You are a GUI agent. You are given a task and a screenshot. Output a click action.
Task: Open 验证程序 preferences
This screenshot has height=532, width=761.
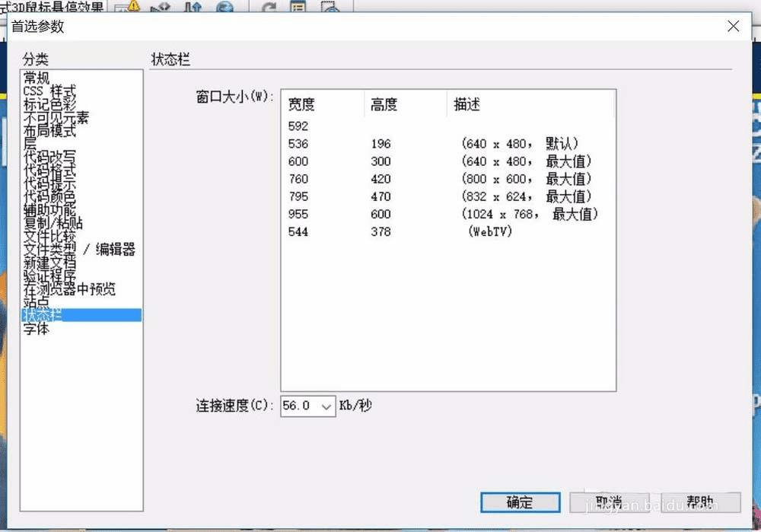49,276
